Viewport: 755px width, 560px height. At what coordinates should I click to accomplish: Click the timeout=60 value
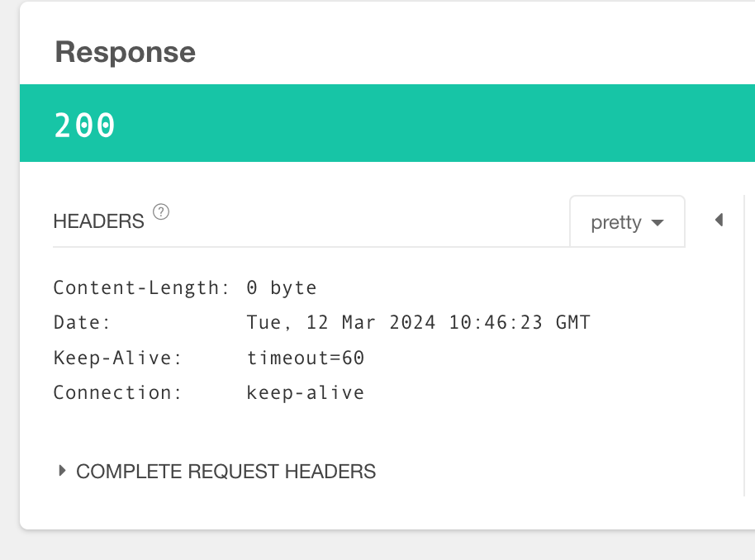306,358
